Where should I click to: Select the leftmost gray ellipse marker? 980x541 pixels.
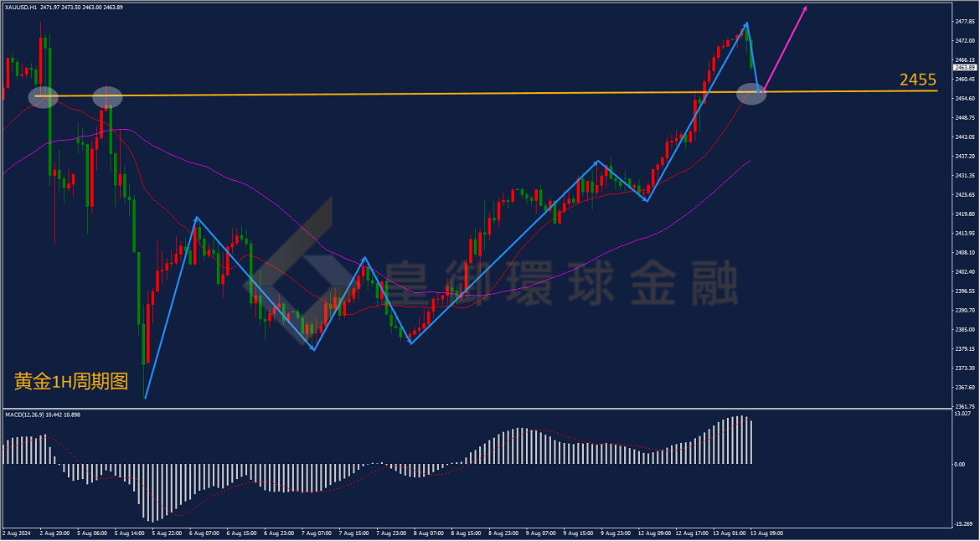[44, 97]
